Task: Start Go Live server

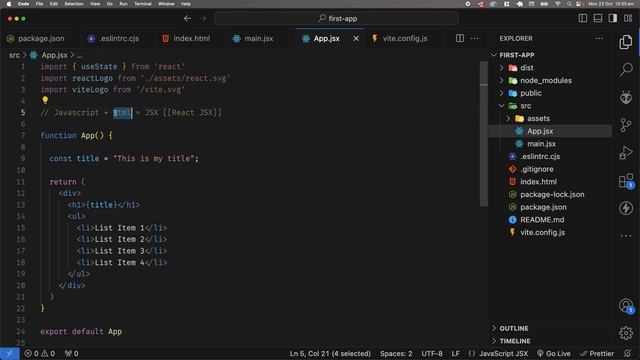Action: (x=553, y=353)
